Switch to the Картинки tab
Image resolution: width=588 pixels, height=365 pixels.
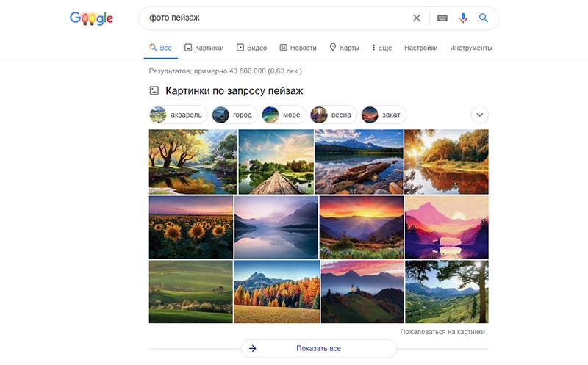(x=204, y=48)
